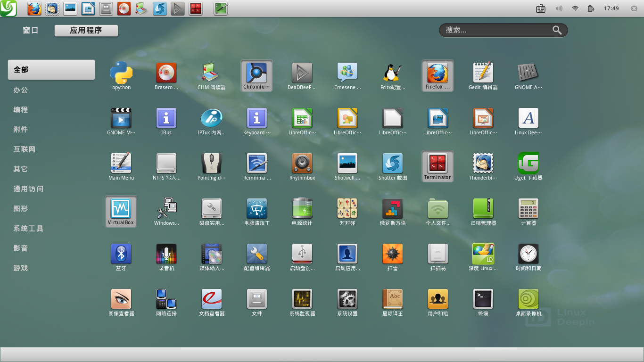Open LibreOffice Calc spreadsheet icon

[x=302, y=122]
